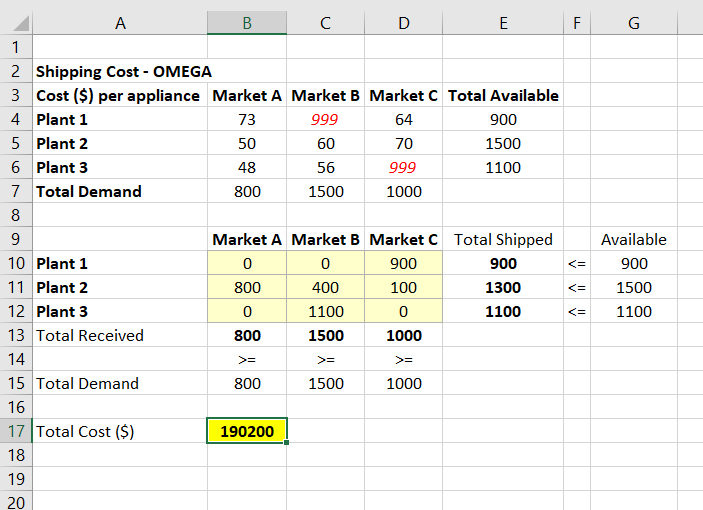Select column C header
This screenshot has height=510, width=703.
pos(325,23)
